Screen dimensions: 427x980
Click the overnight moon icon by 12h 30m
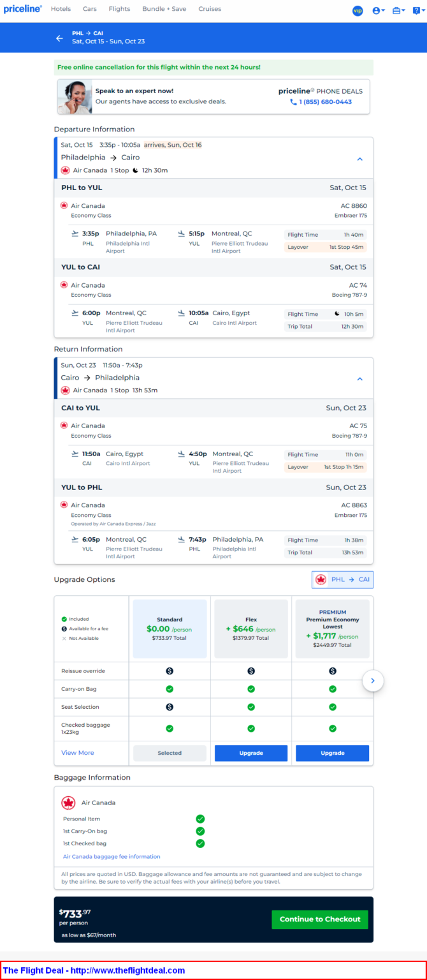coord(135,170)
